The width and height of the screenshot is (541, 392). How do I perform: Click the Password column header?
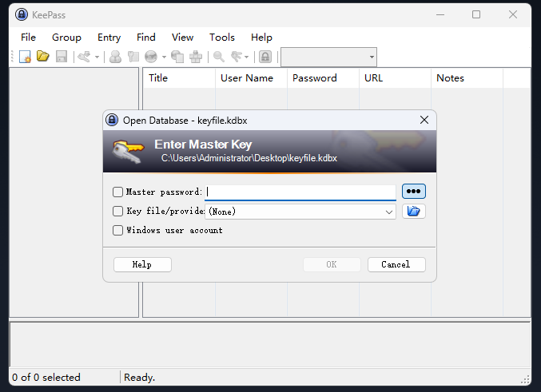pos(324,78)
